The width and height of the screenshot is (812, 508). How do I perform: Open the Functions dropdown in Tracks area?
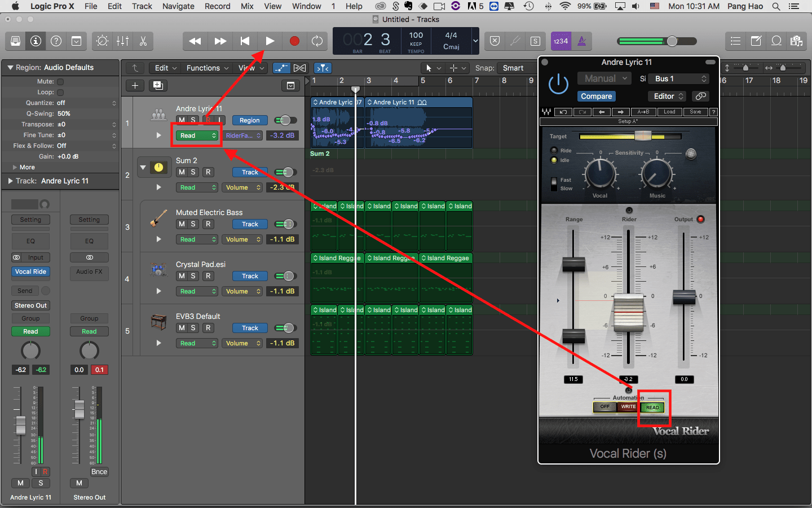coord(208,68)
